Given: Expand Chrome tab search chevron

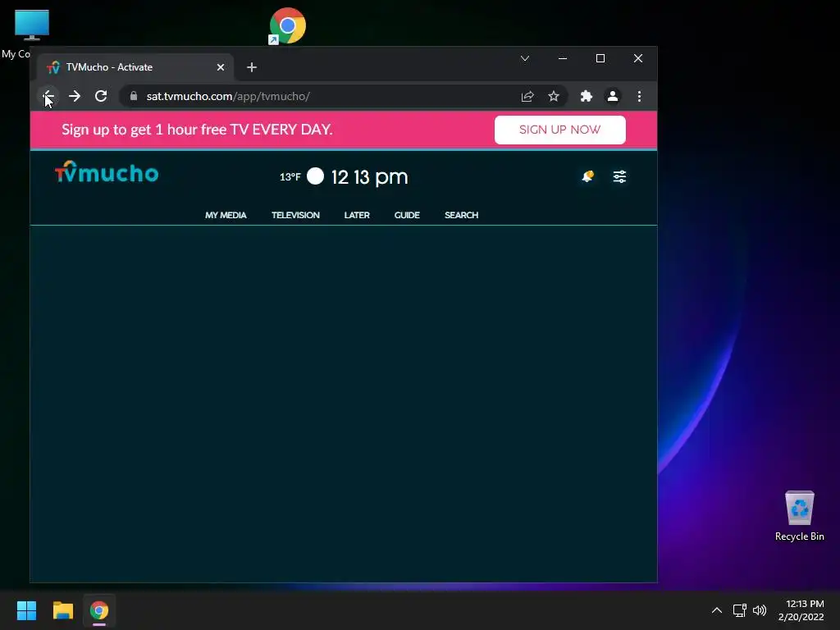Looking at the screenshot, I should coord(525,58).
